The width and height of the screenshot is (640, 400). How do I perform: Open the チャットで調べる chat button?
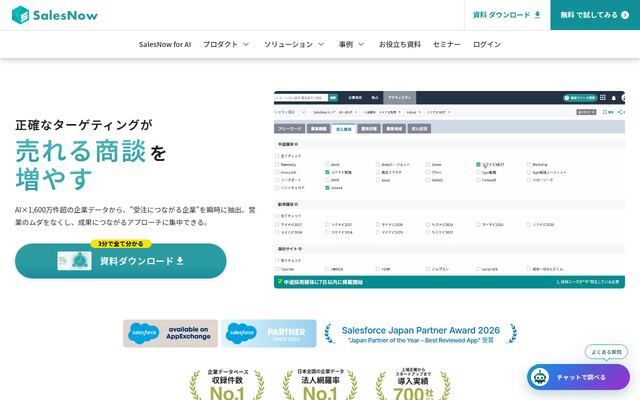pyautogui.click(x=578, y=377)
